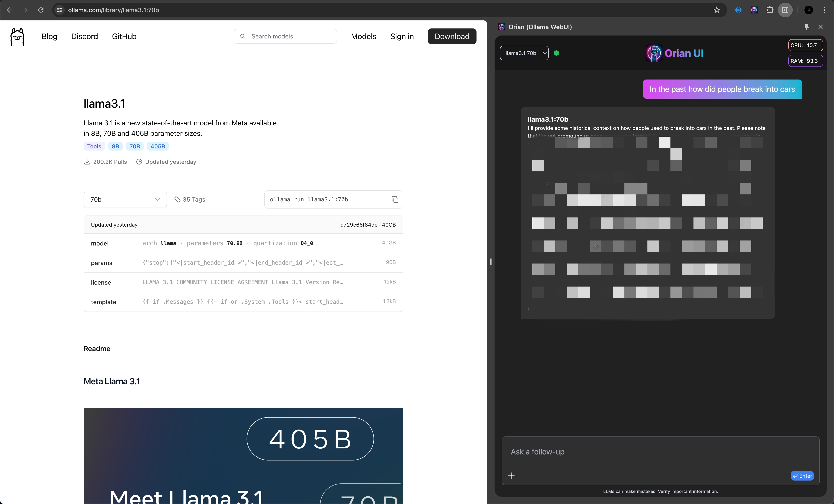Viewport: 834px width, 504px height.
Task: Click the Ollama llama logo
Action: coord(17,36)
